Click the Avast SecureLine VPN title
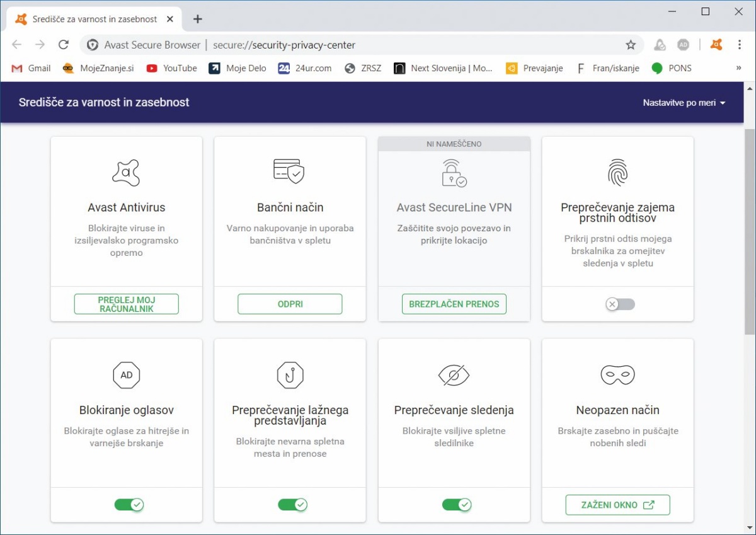This screenshot has width=756, height=535. [454, 207]
